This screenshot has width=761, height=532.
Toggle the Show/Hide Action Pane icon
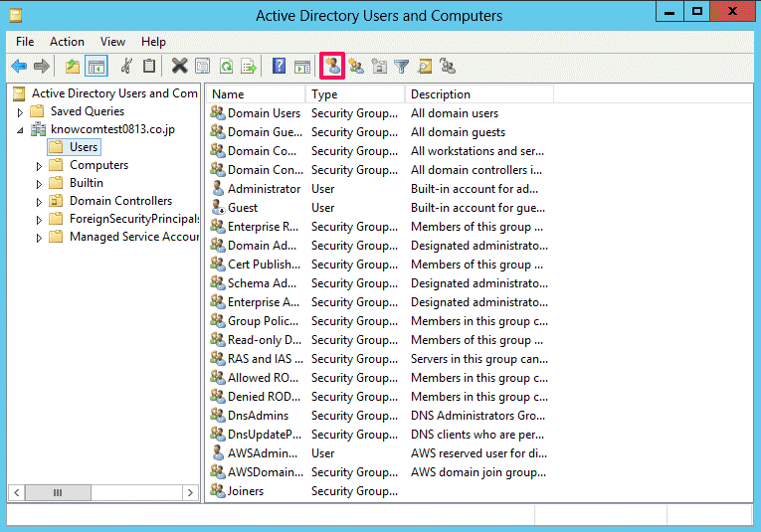pyautogui.click(x=302, y=66)
